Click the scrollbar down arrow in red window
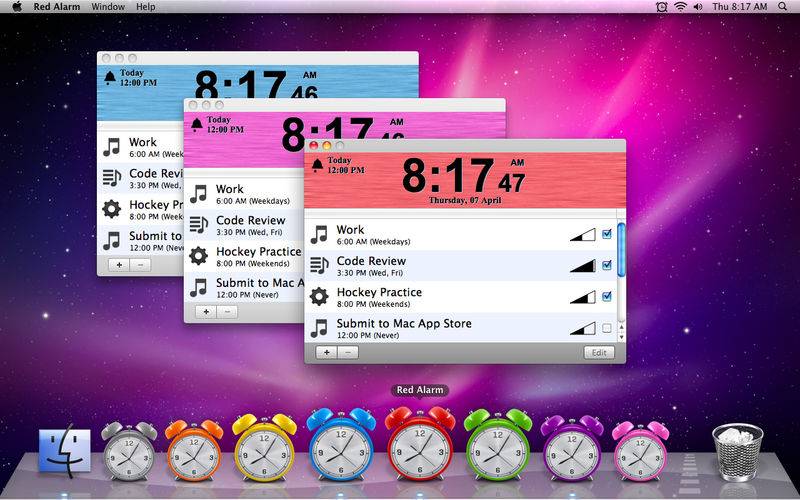 coord(621,337)
